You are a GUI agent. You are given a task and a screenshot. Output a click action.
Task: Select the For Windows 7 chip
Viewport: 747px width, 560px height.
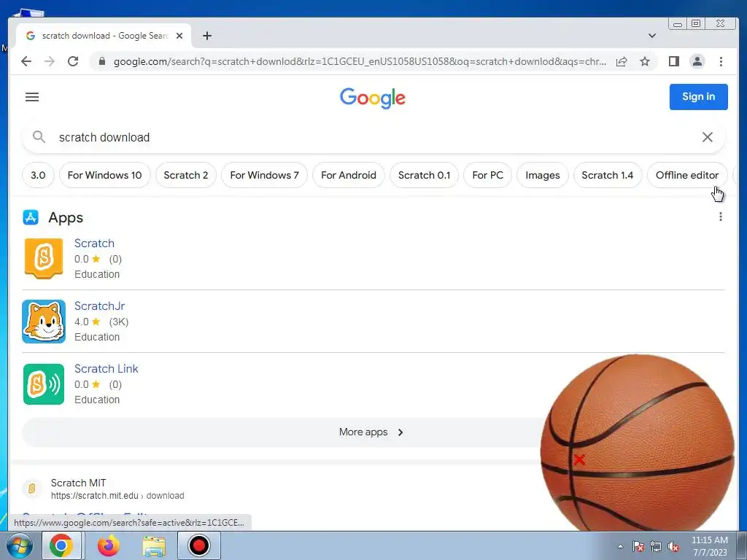pos(264,175)
